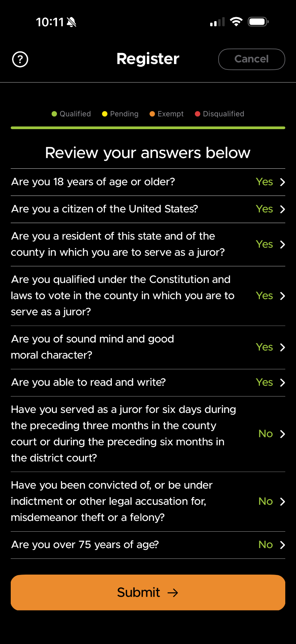Screen dimensions: 296x644
Task: Tap the Wi-Fi status icon
Action: tap(236, 22)
